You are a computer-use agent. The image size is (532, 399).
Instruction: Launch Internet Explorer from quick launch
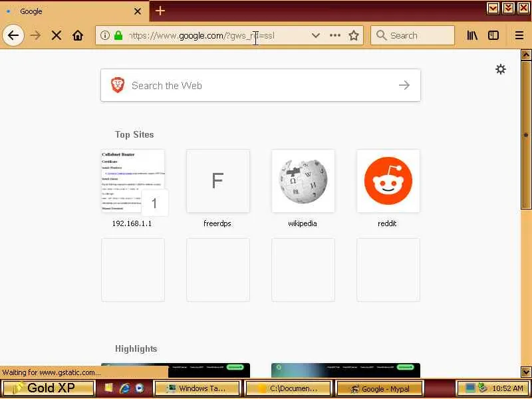pos(125,388)
